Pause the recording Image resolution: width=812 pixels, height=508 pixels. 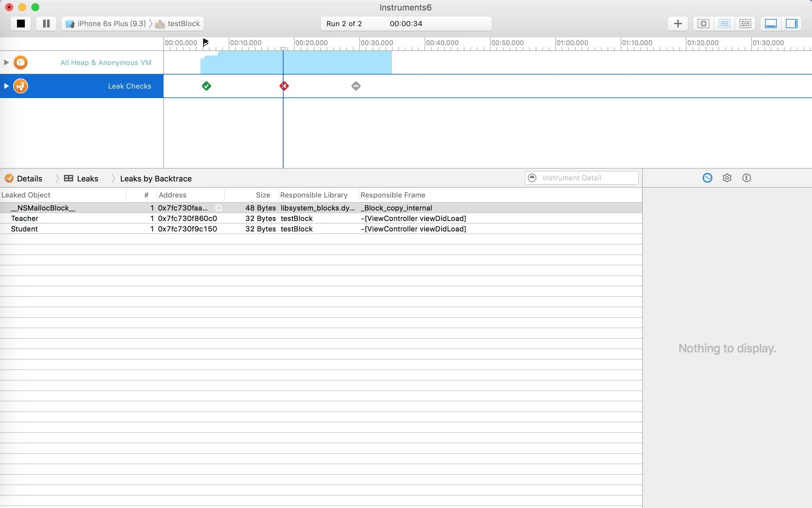46,24
